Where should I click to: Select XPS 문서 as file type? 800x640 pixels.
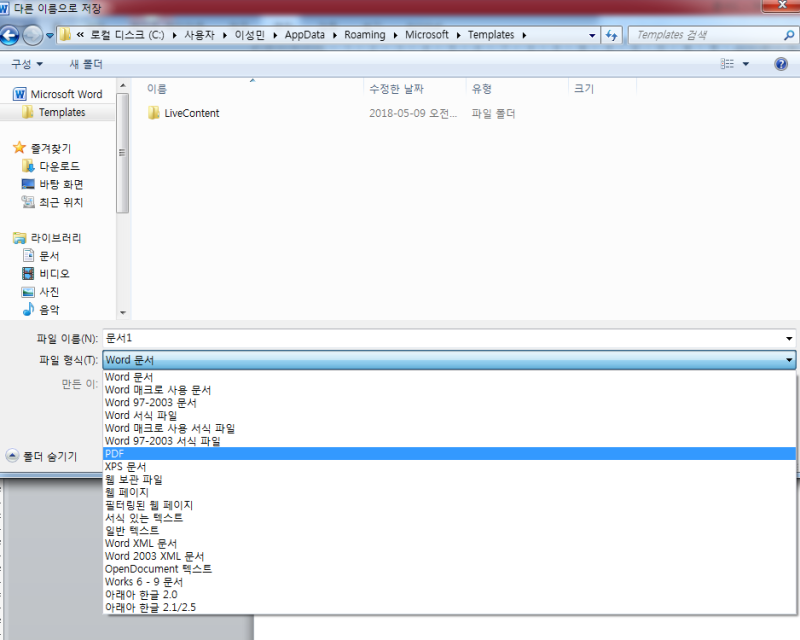click(x=449, y=466)
